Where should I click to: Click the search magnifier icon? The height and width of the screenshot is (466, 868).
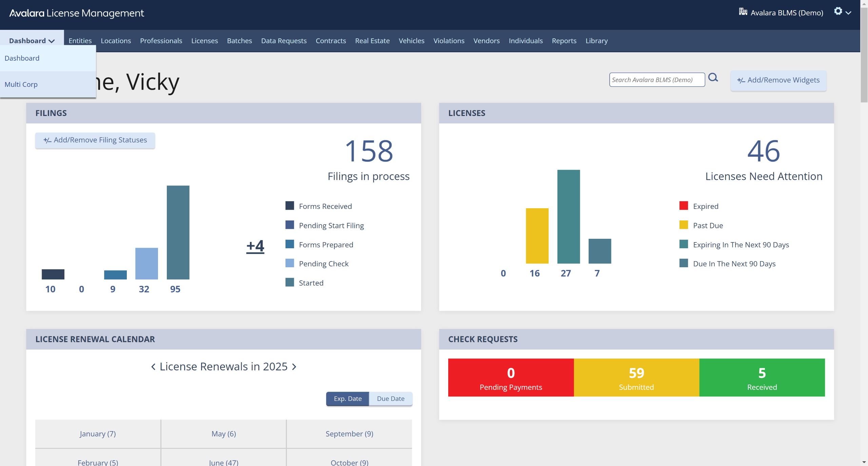713,78
